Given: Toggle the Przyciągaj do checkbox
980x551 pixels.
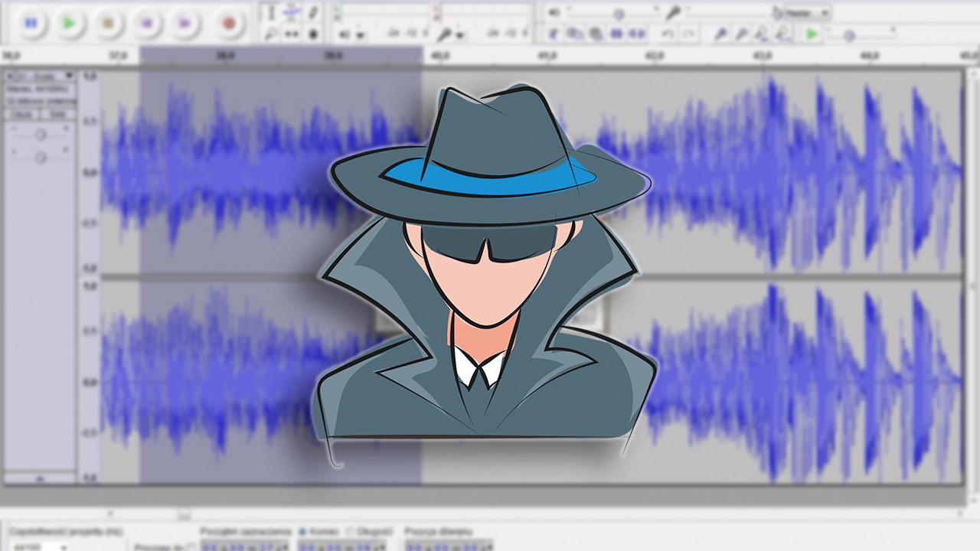Looking at the screenshot, I should (191, 546).
